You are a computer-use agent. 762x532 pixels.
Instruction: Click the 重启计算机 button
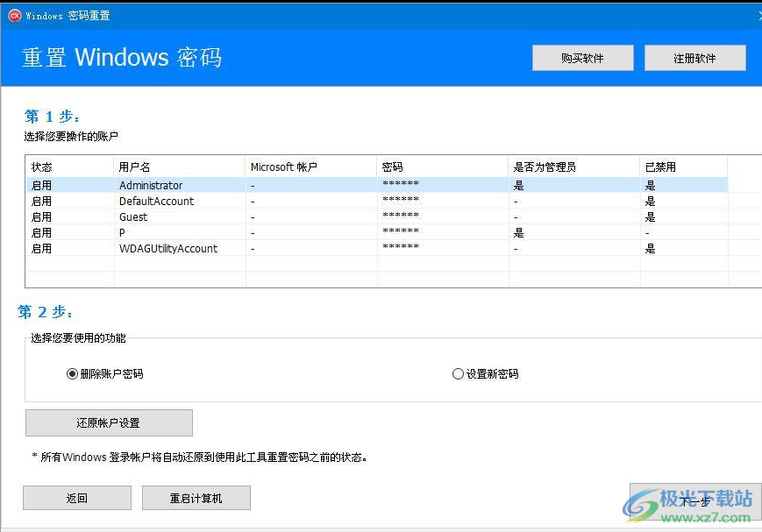(x=196, y=498)
